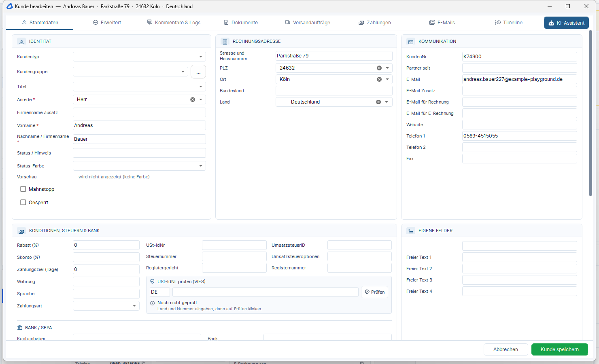Click the Kommunikation envelope icon
Image resolution: width=599 pixels, height=364 pixels.
411,42
